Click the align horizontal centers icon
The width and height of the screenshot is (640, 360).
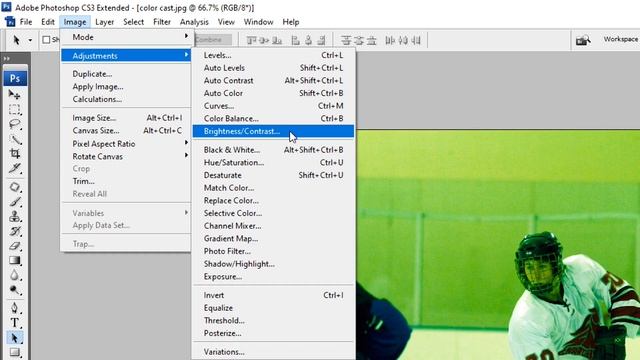coord(308,40)
